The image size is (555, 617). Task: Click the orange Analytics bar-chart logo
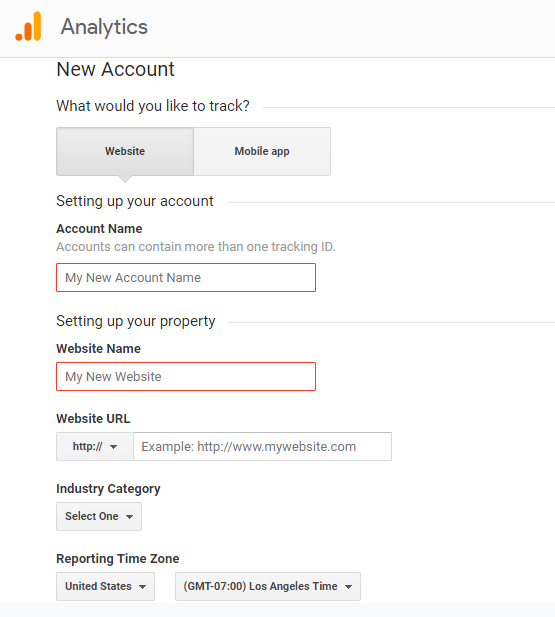(x=28, y=26)
